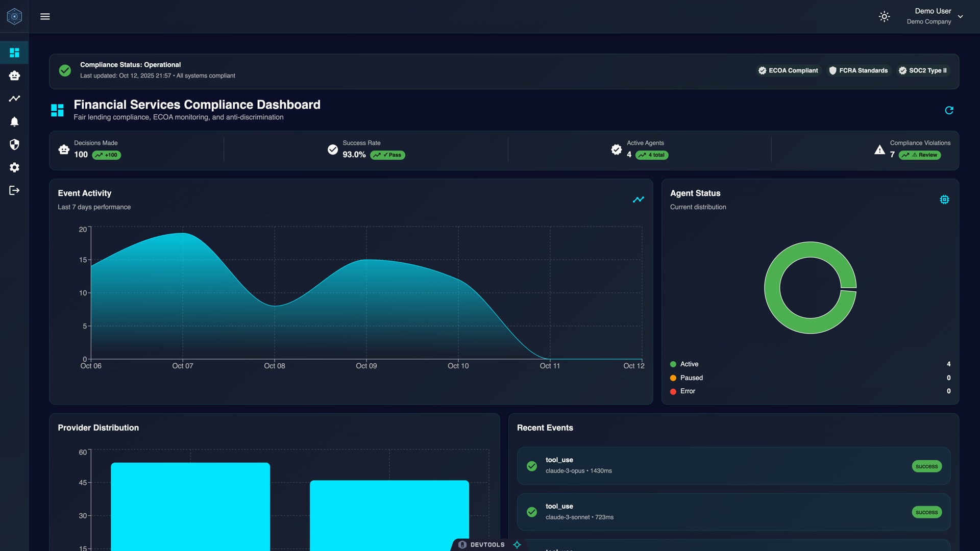Collapse the sidebar via the menu icon
The height and width of the screenshot is (551, 980).
pyautogui.click(x=45, y=16)
